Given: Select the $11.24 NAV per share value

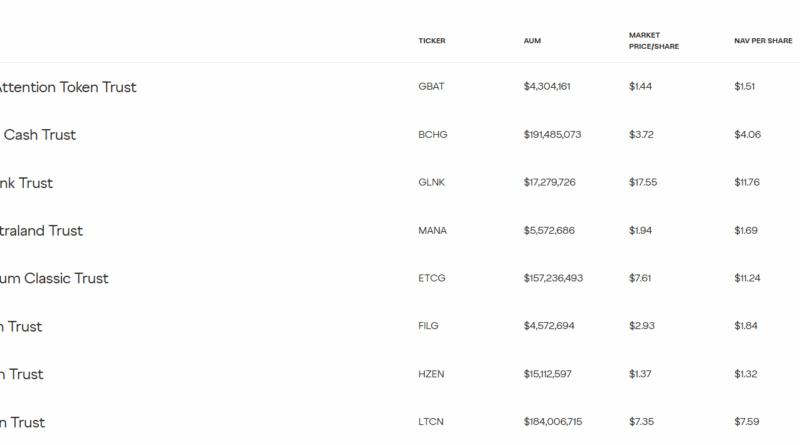Looking at the screenshot, I should tap(748, 278).
